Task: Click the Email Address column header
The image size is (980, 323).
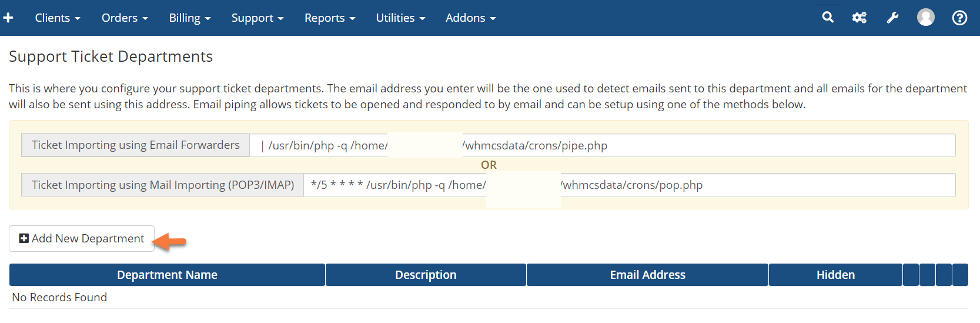Action: click(x=647, y=275)
